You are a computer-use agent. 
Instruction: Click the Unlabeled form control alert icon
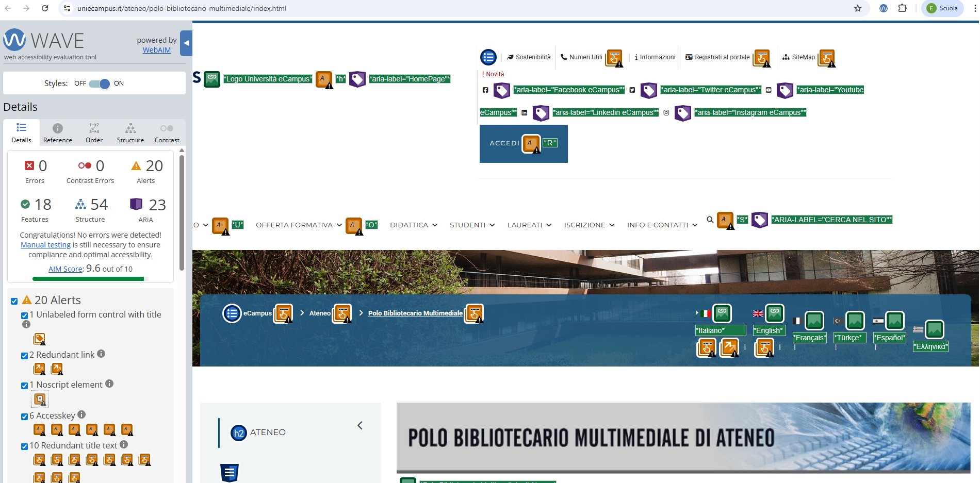click(x=39, y=339)
